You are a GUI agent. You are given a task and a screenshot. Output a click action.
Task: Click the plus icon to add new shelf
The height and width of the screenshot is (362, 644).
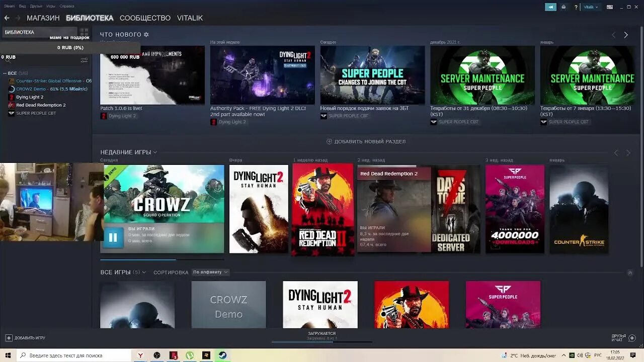pos(329,141)
